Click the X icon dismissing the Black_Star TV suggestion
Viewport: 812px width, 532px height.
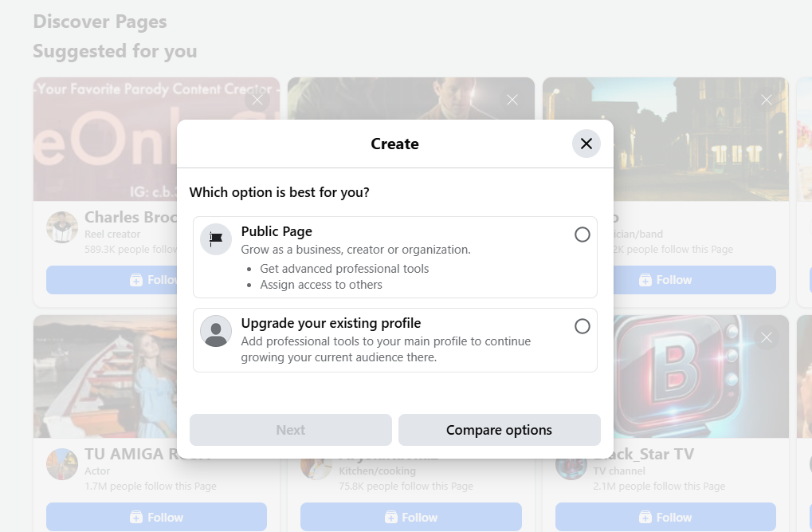pyautogui.click(x=766, y=337)
